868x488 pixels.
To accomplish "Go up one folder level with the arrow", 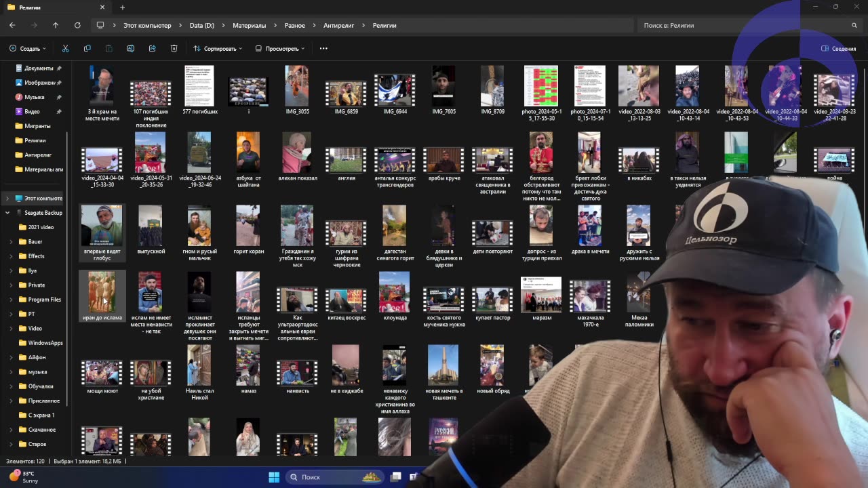I will pos(56,25).
